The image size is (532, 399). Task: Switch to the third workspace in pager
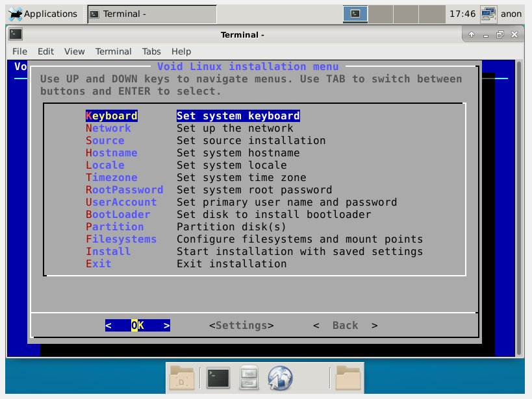coord(406,14)
